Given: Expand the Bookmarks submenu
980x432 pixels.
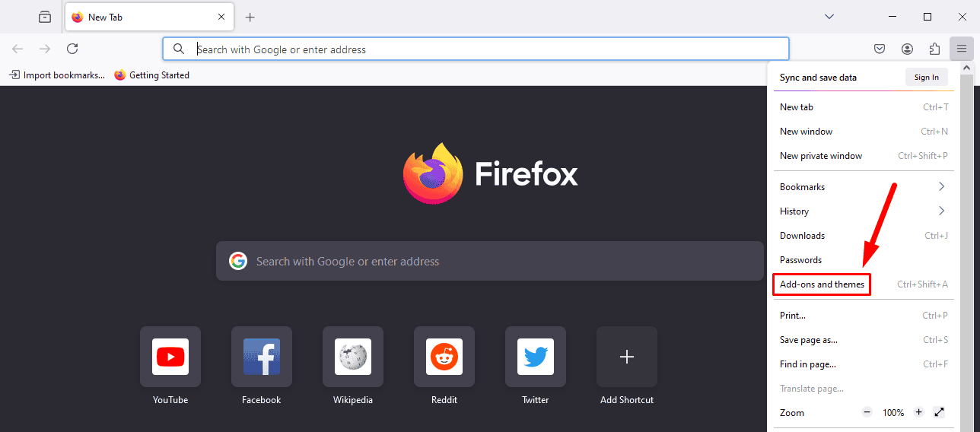Looking at the screenshot, I should coord(864,187).
